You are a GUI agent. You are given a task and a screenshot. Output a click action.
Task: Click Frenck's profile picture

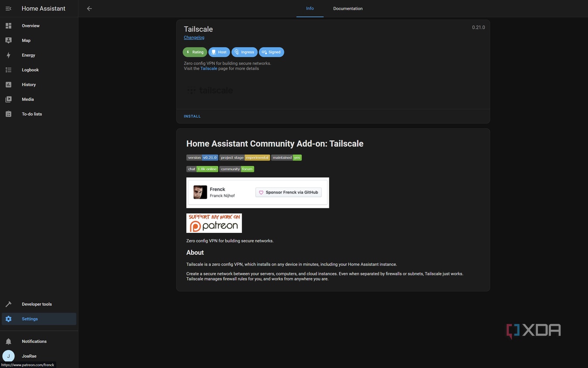coord(200,192)
